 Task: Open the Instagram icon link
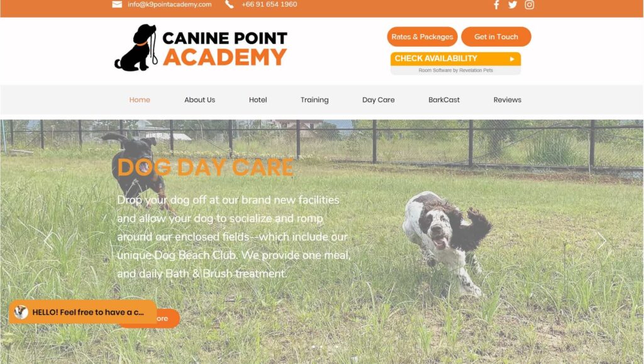[530, 4]
